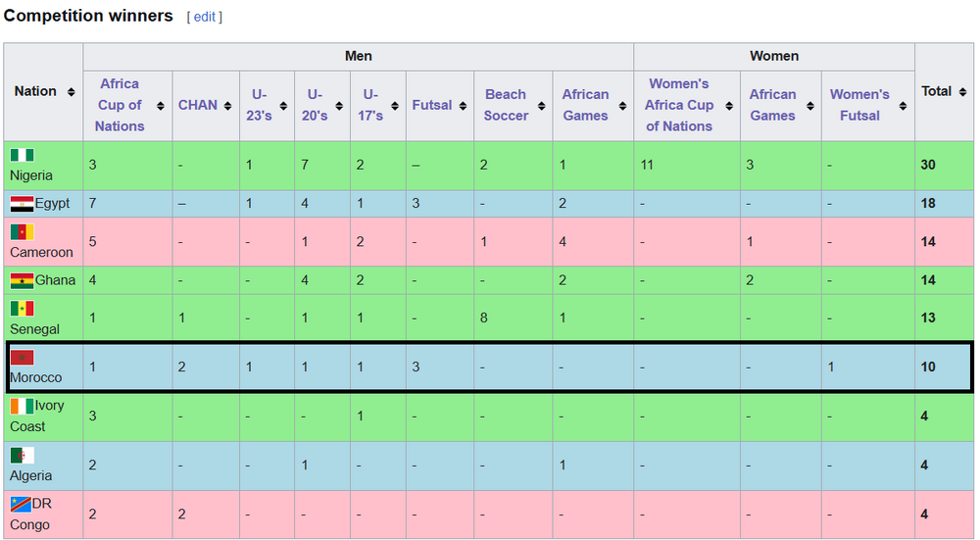Open the CHAN header link
Viewport: 980px width, 540px height.
point(198,105)
